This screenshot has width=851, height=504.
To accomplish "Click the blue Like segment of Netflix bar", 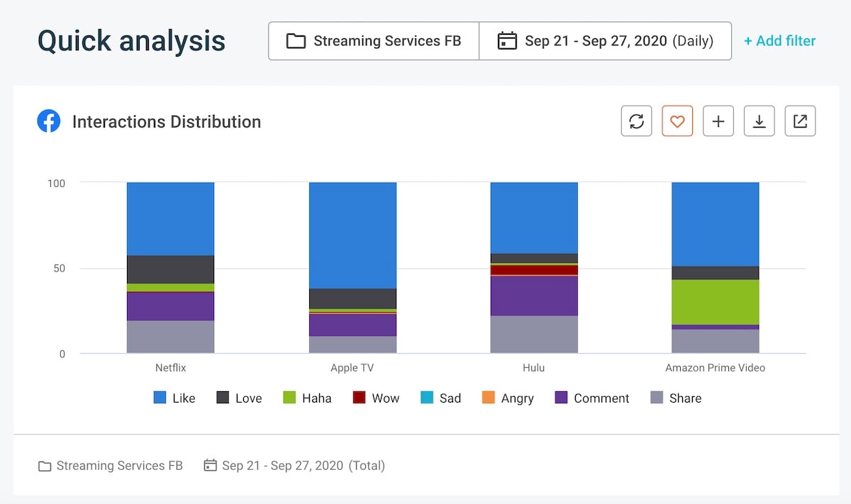I will (x=171, y=219).
